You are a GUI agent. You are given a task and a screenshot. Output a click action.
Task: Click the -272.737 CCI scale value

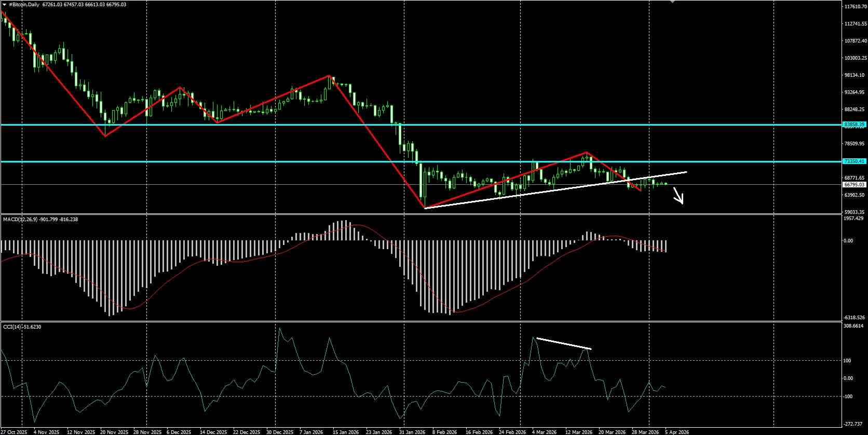[854, 424]
